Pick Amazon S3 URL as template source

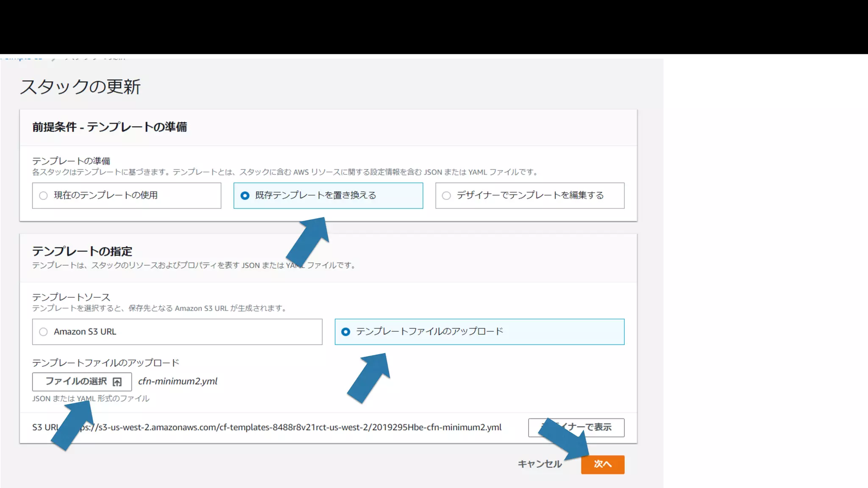click(43, 332)
